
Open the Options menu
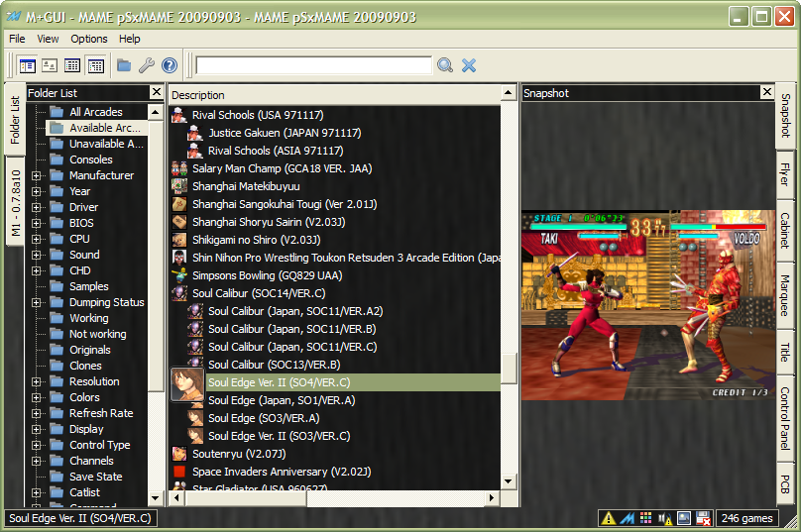[x=89, y=39]
